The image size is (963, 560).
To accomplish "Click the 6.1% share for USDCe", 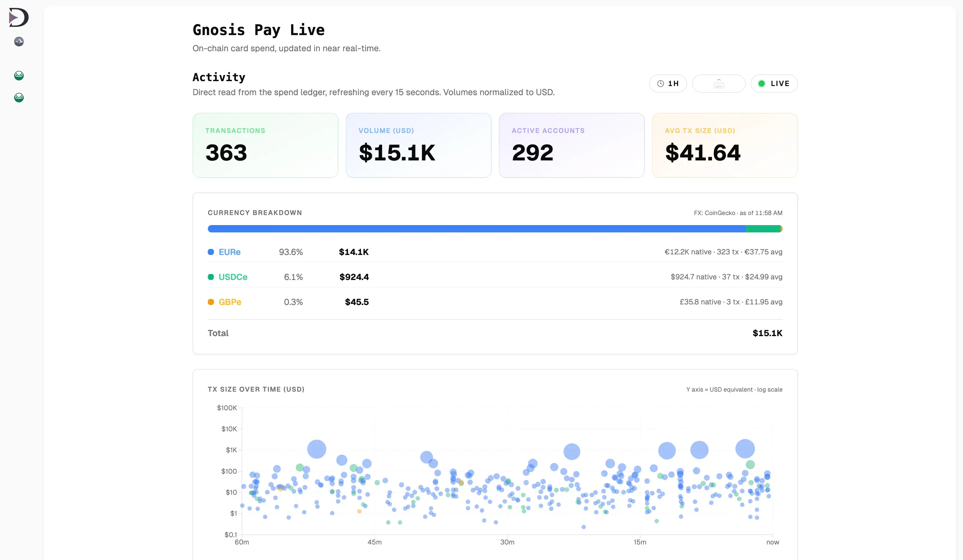I will click(x=294, y=277).
